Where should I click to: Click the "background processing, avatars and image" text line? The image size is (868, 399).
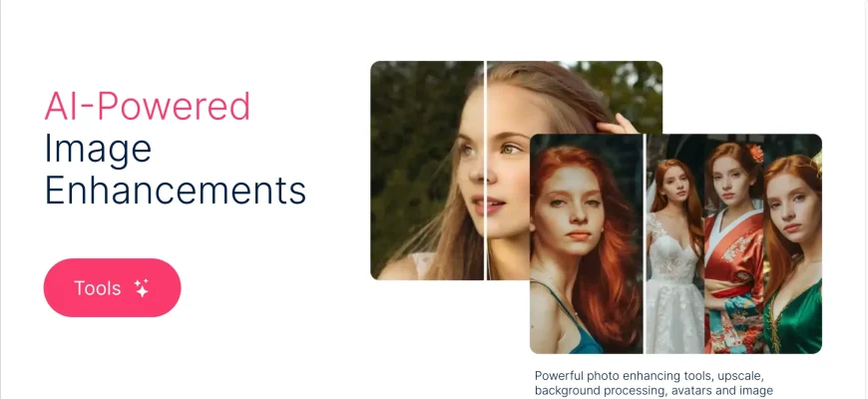click(x=653, y=391)
